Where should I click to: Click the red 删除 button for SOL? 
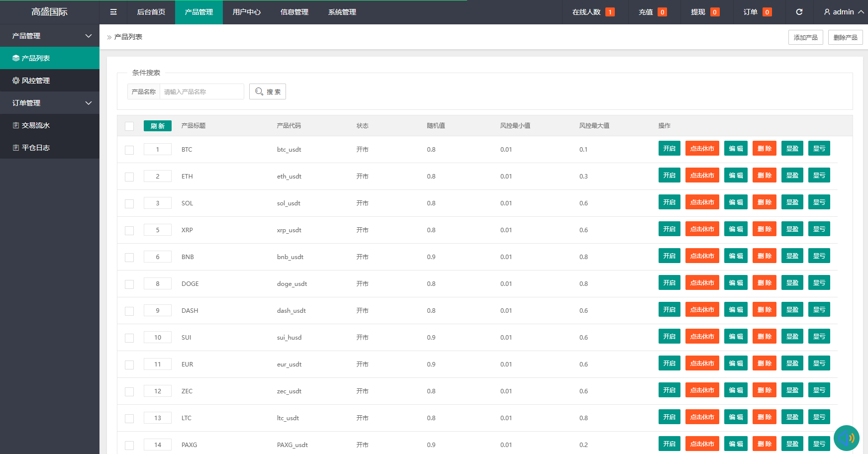click(764, 202)
